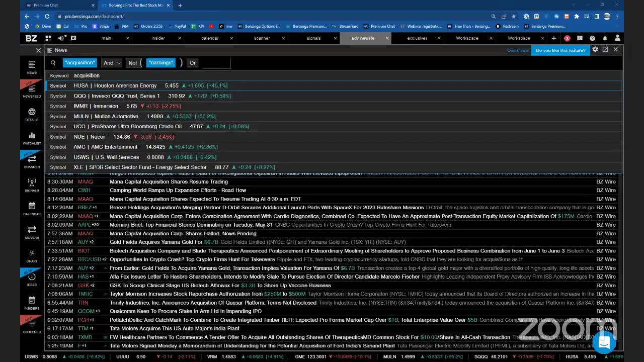Open the Insiders sidebar icon
Image resolution: width=644 pixels, height=362 pixels.
32,303
